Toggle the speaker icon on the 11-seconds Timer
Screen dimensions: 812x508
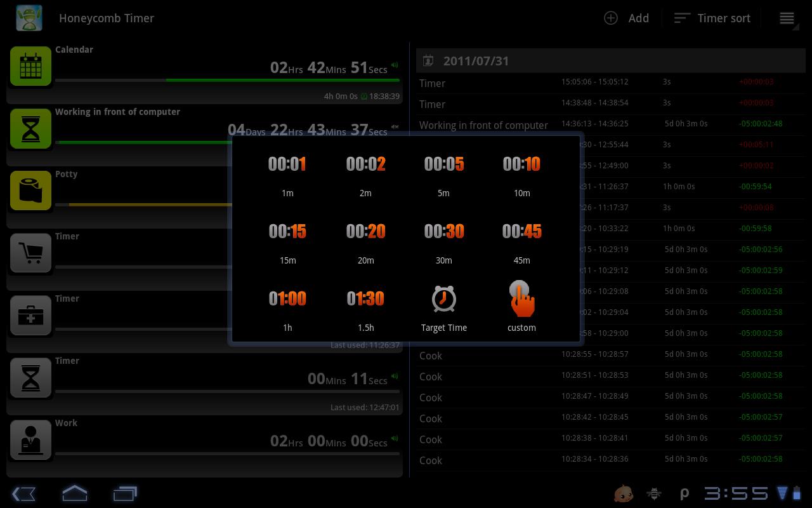pos(395,376)
